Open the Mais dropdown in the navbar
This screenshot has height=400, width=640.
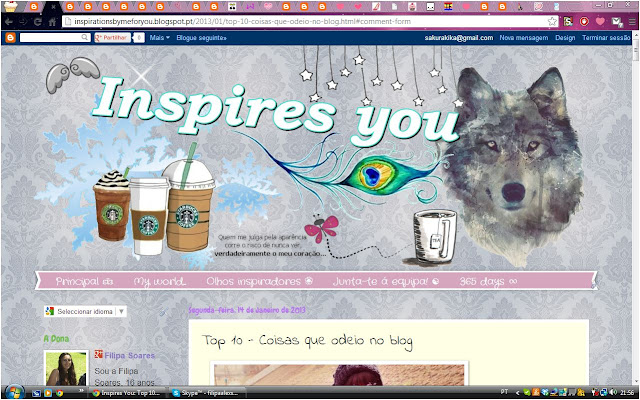point(159,38)
